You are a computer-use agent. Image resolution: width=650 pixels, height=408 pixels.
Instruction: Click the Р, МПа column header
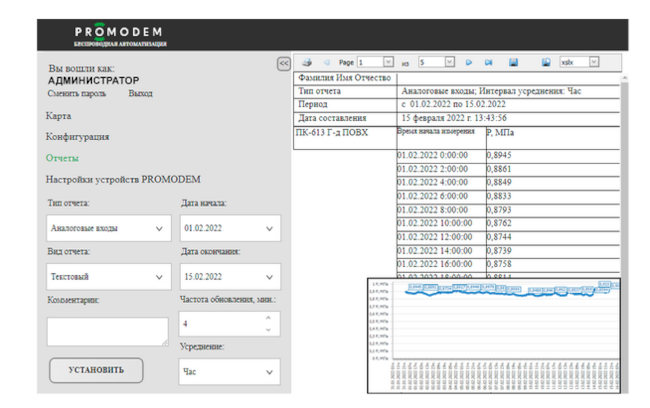pos(553,138)
